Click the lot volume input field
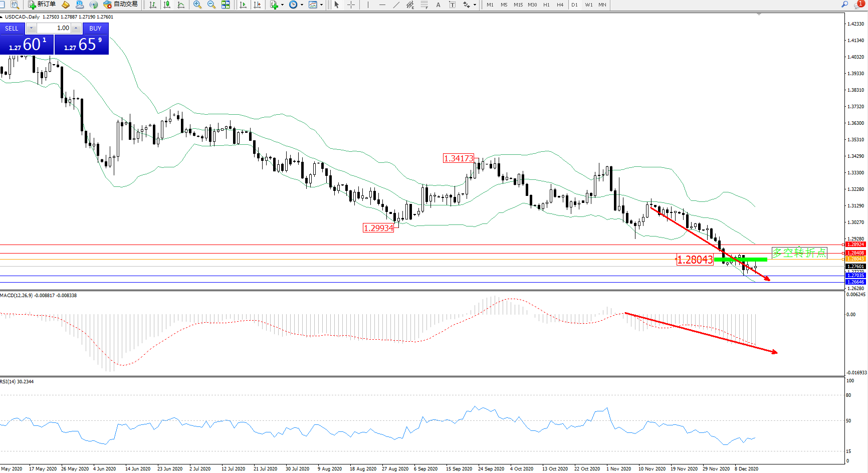The height and width of the screenshot is (473, 868). tap(54, 28)
